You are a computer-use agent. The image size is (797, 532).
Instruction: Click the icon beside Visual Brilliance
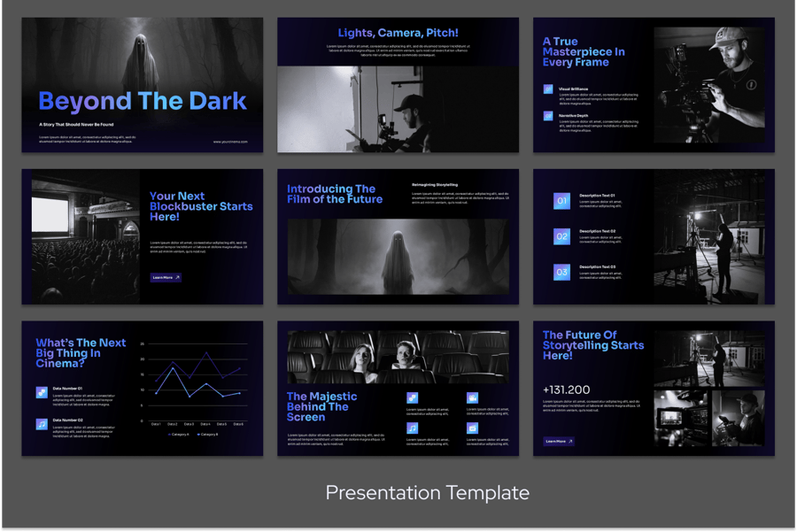(548, 89)
